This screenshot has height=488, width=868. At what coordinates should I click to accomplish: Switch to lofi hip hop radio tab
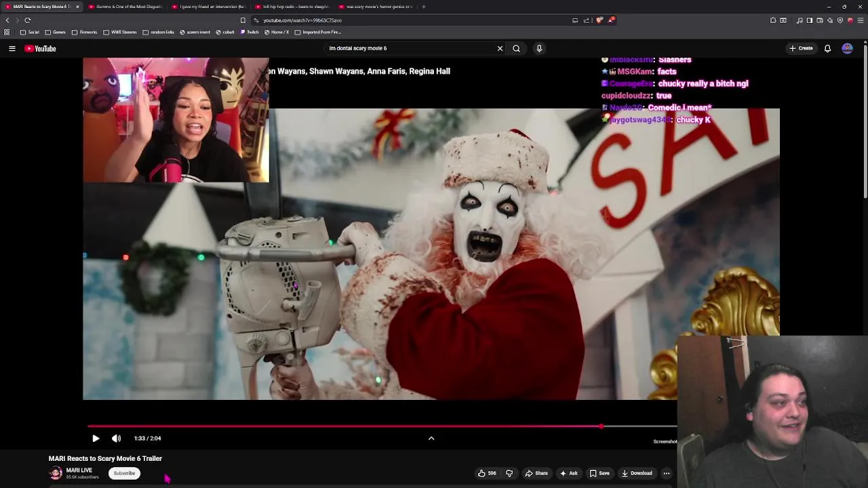[292, 7]
